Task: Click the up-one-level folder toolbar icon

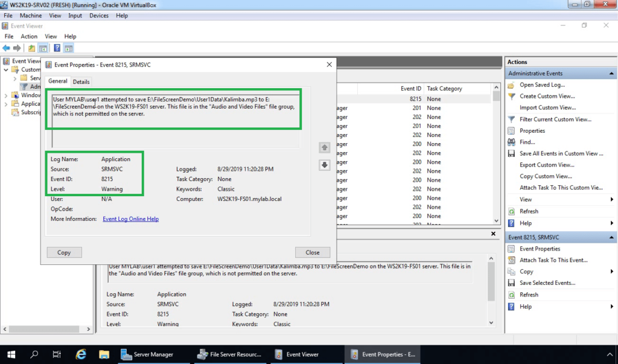Action: 31,48
